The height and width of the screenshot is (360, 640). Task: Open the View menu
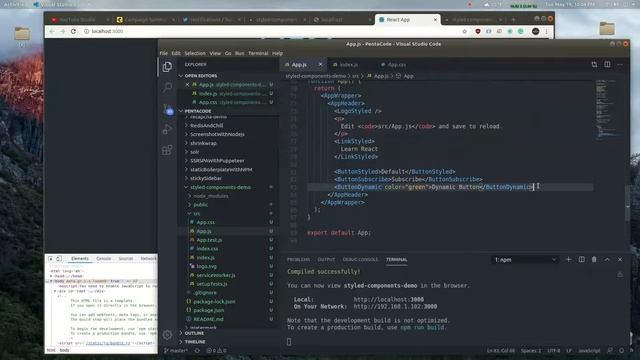[215, 53]
